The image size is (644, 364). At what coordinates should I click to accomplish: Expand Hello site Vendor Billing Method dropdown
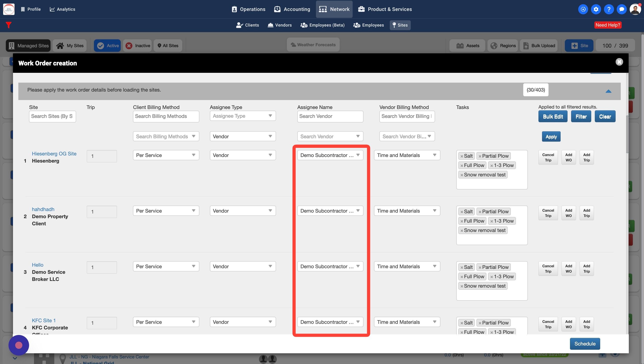click(x=407, y=266)
